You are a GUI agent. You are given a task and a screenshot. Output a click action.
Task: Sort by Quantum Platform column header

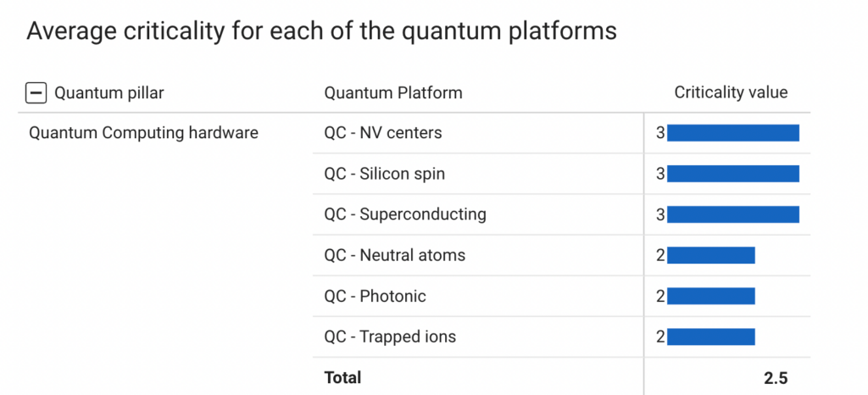[393, 93]
